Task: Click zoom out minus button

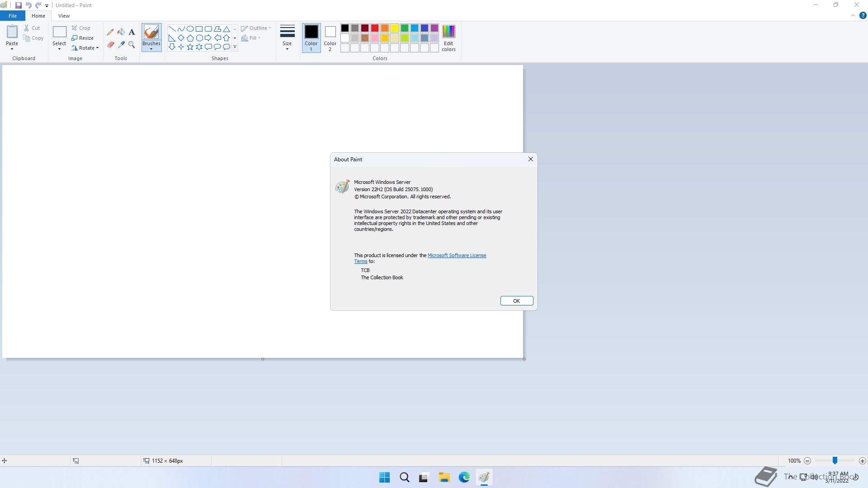Action: point(807,461)
